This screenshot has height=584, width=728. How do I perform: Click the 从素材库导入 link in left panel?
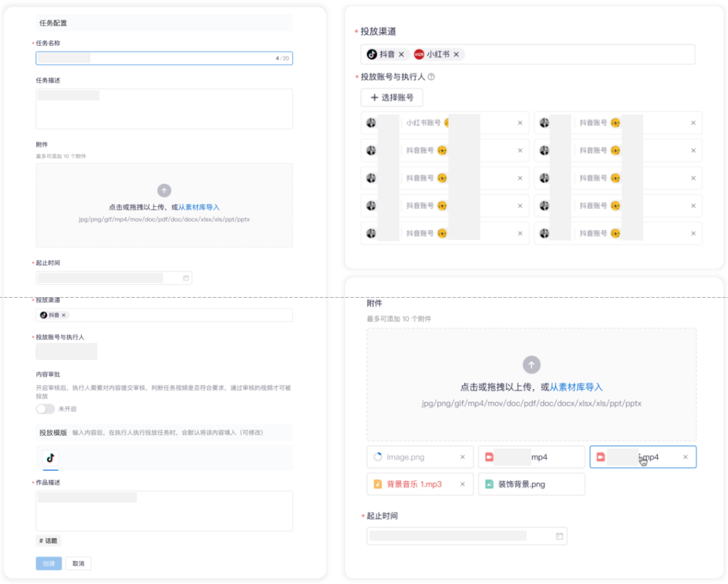point(199,207)
